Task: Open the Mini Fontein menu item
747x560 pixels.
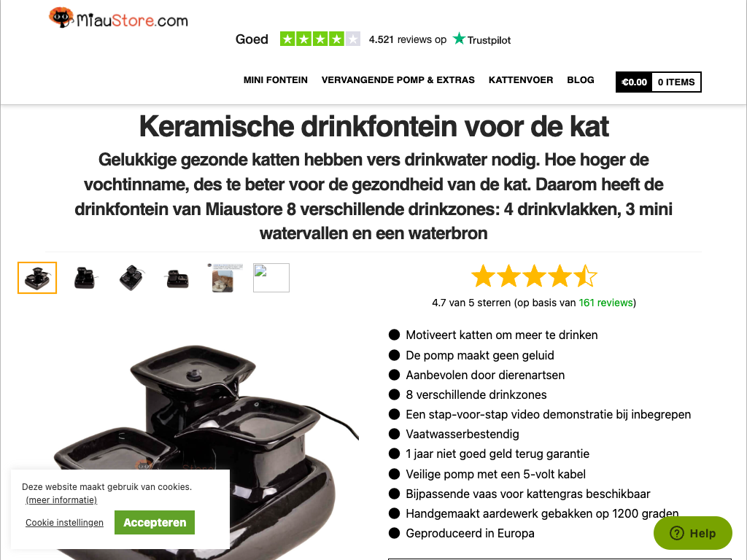Action: (x=275, y=80)
